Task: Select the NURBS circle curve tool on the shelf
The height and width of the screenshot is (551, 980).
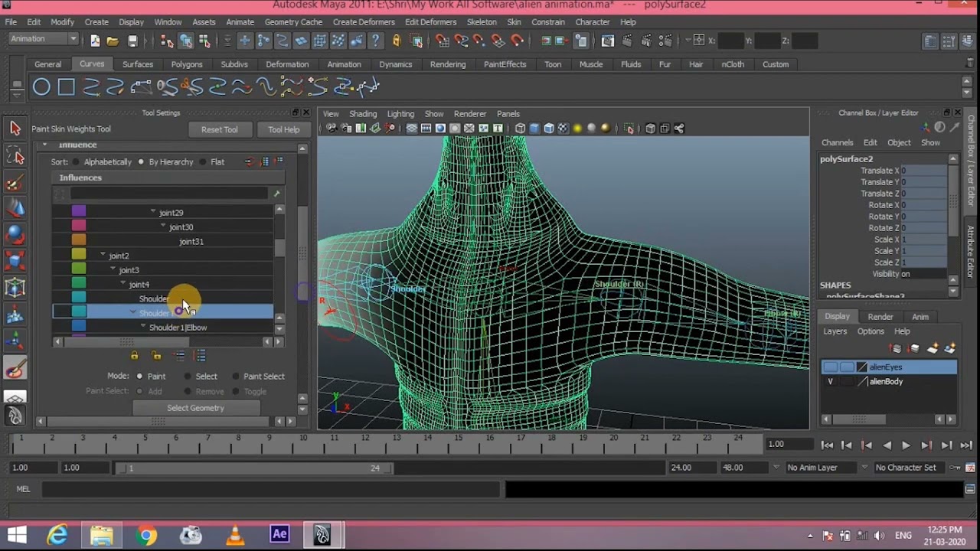Action: pyautogui.click(x=41, y=87)
